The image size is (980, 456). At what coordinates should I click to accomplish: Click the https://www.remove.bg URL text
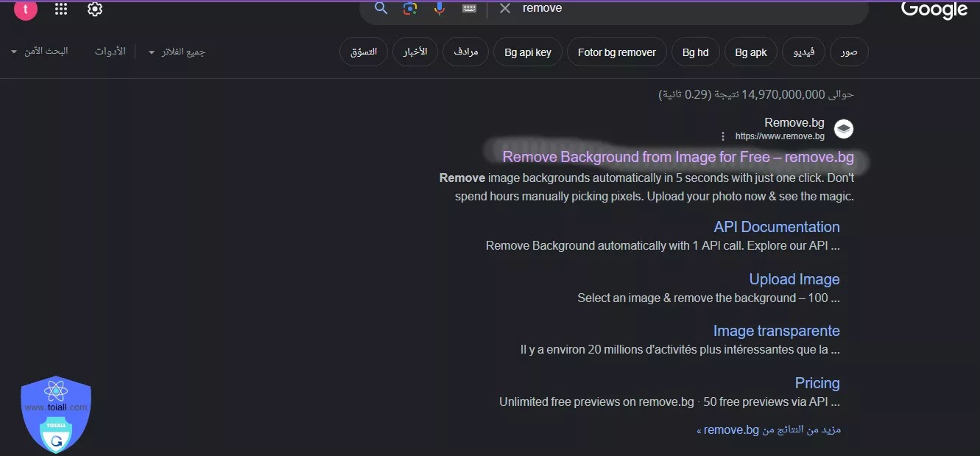tap(780, 136)
